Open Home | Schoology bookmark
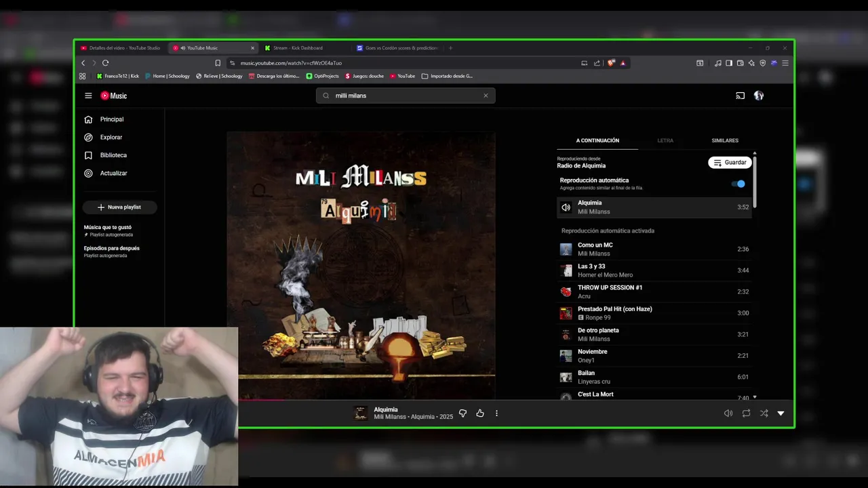This screenshot has height=488, width=868. pos(167,76)
